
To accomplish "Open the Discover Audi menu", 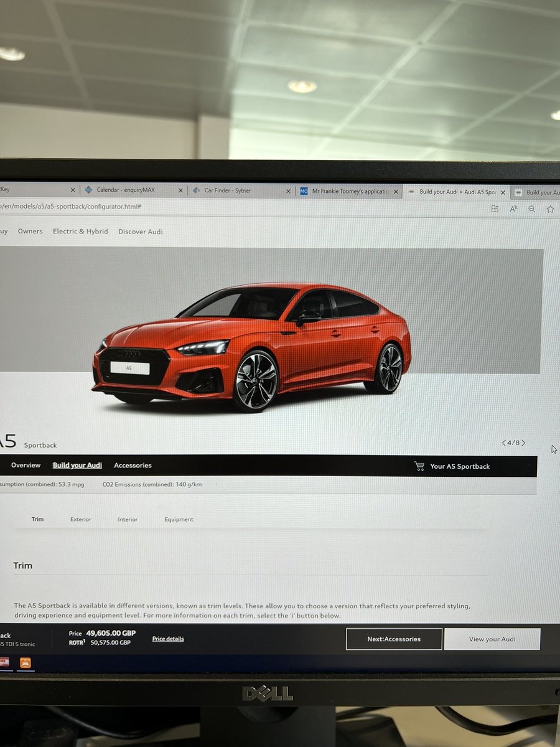I will [141, 232].
